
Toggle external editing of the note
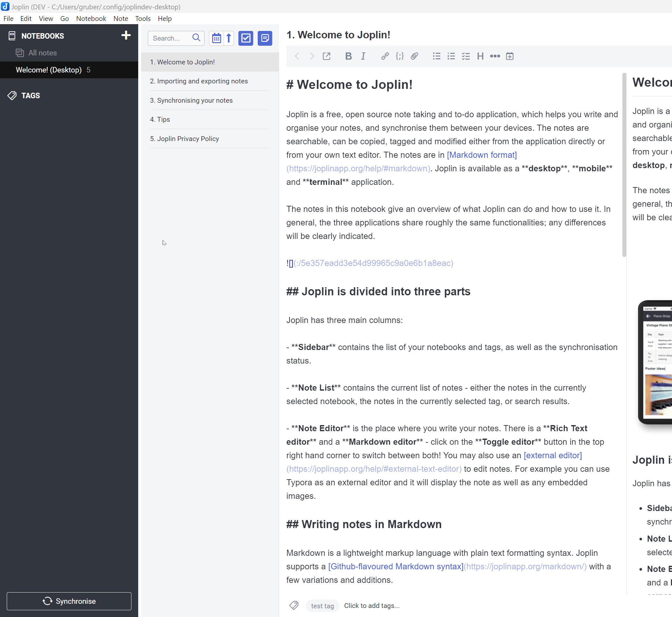click(326, 56)
